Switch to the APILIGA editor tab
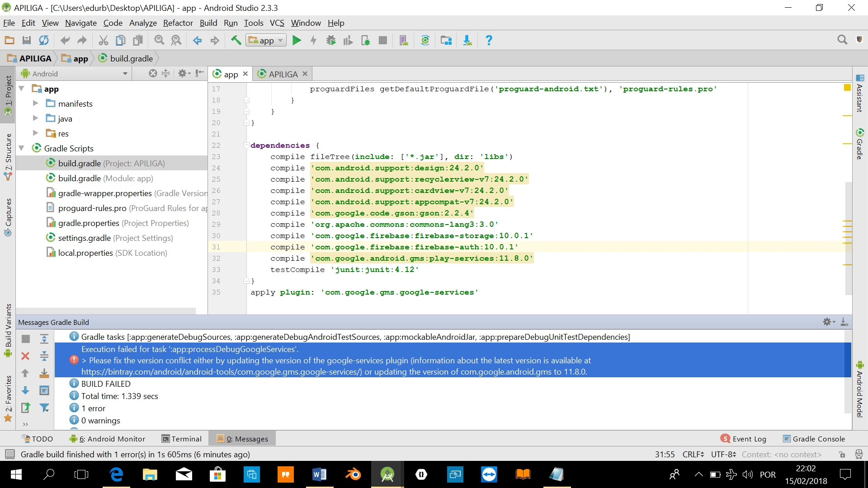868x488 pixels. (x=283, y=74)
